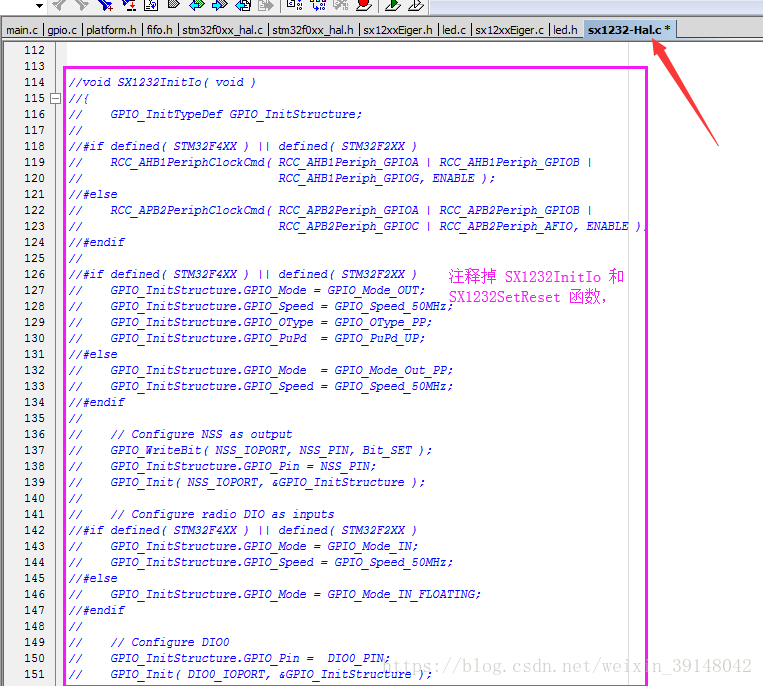Click the Debug without Downloading arrow icon

point(415,5)
